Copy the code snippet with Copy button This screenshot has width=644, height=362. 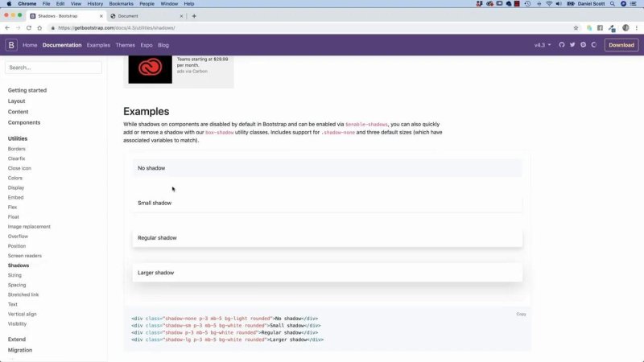point(521,314)
